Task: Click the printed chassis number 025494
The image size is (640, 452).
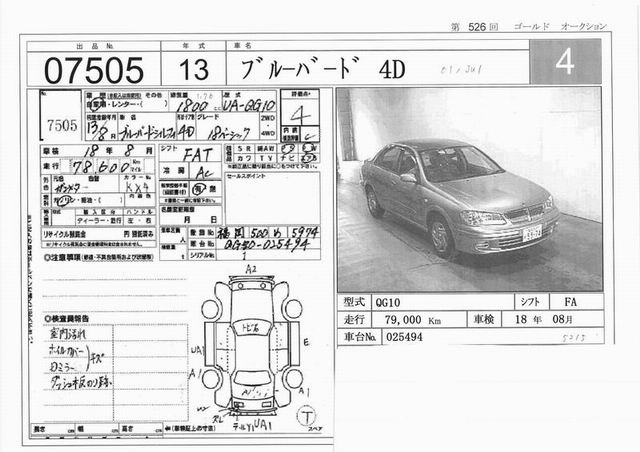Action: (404, 337)
